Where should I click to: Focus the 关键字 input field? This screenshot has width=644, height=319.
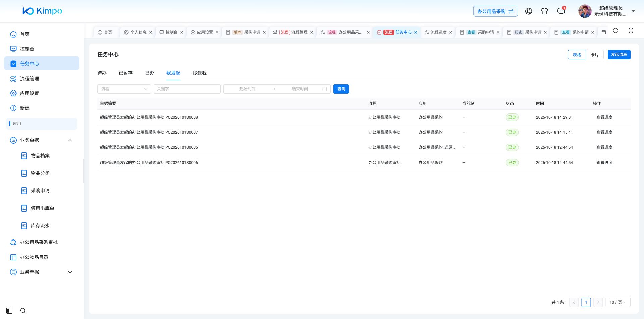coord(187,89)
